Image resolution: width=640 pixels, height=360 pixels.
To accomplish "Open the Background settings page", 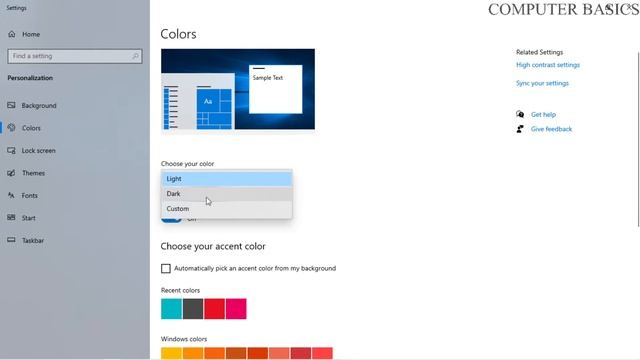I will (x=39, y=106).
